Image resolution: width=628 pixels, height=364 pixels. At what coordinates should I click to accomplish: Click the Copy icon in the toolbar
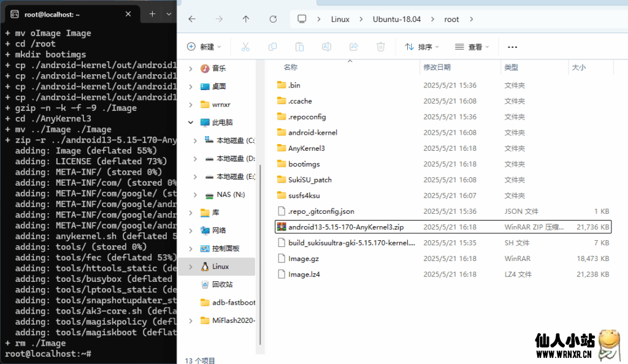272,47
